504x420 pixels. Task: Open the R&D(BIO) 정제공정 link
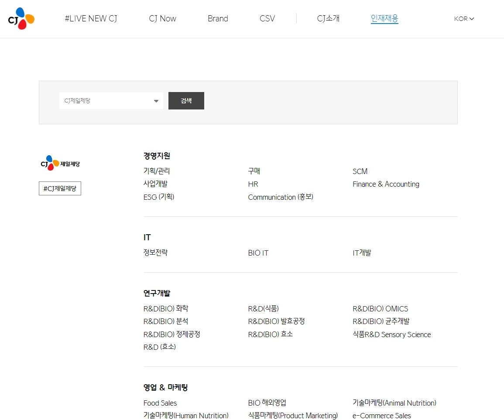pyautogui.click(x=172, y=334)
